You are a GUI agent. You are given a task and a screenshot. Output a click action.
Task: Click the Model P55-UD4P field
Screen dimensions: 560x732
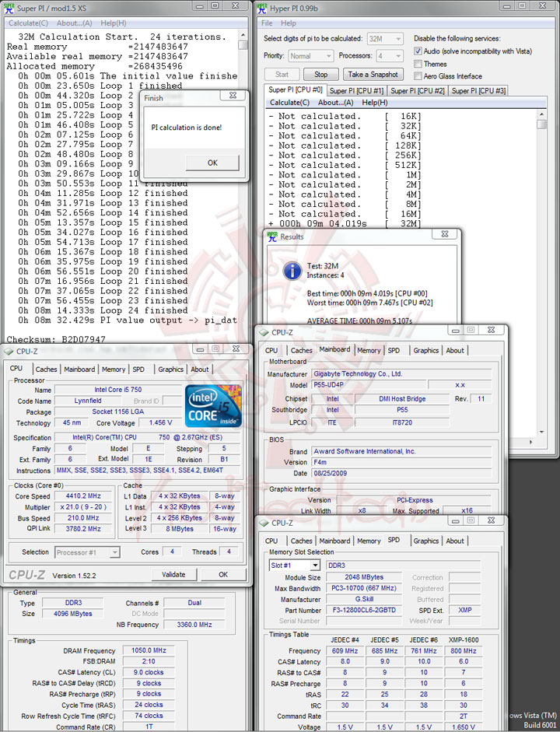click(x=369, y=385)
